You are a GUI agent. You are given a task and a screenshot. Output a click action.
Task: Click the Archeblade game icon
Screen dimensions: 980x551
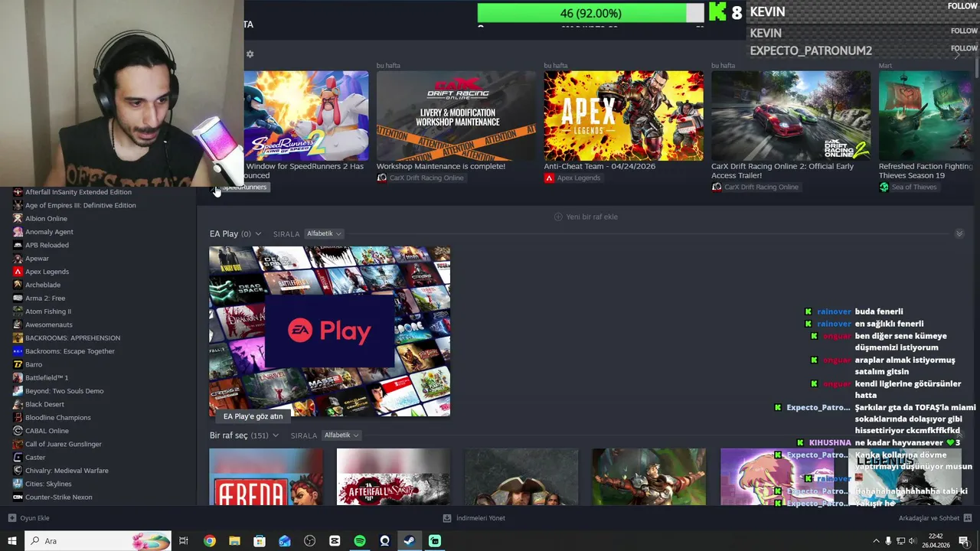point(18,285)
